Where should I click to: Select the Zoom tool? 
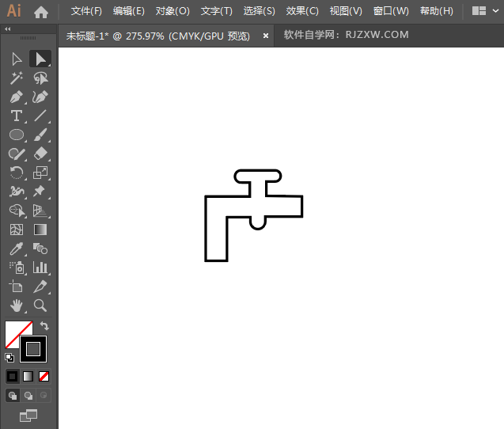pyautogui.click(x=40, y=306)
